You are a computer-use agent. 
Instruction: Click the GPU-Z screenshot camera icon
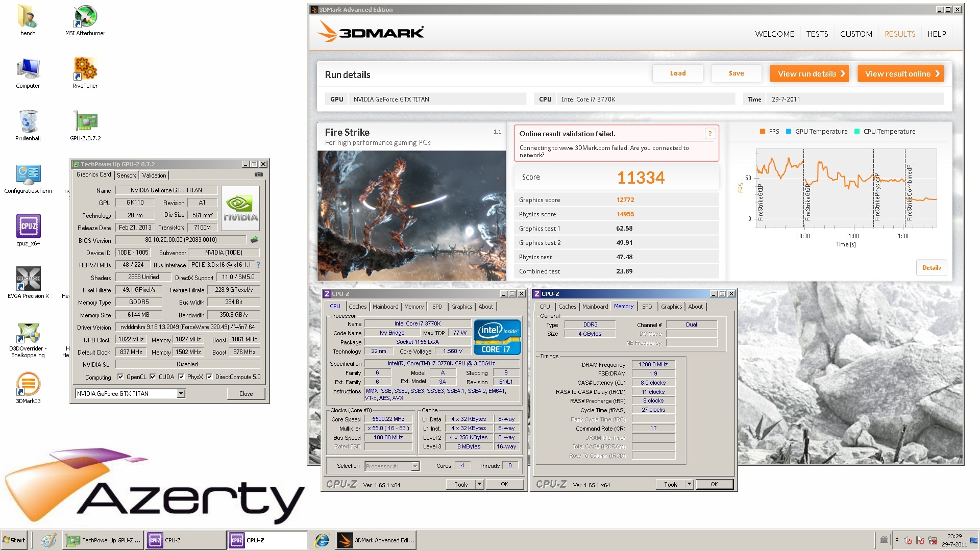[x=259, y=174]
